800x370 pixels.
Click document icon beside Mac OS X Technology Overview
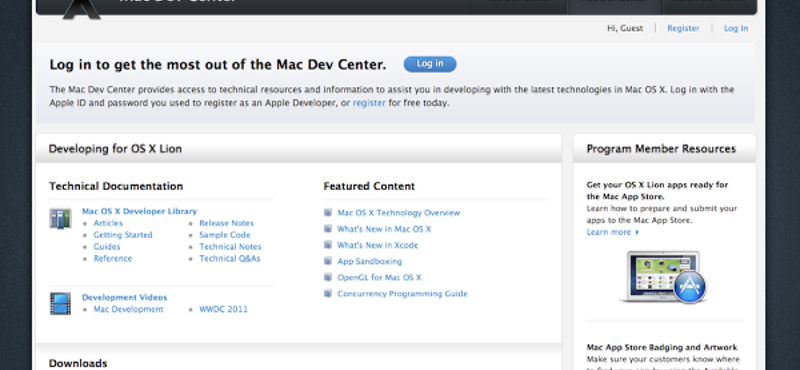click(328, 212)
